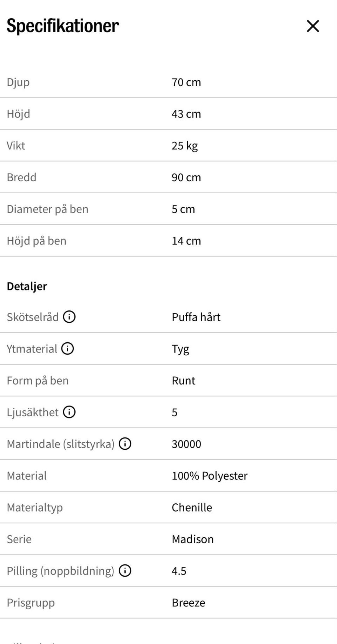
Task: Click the Materialtyp Chenille row
Action: 168,508
